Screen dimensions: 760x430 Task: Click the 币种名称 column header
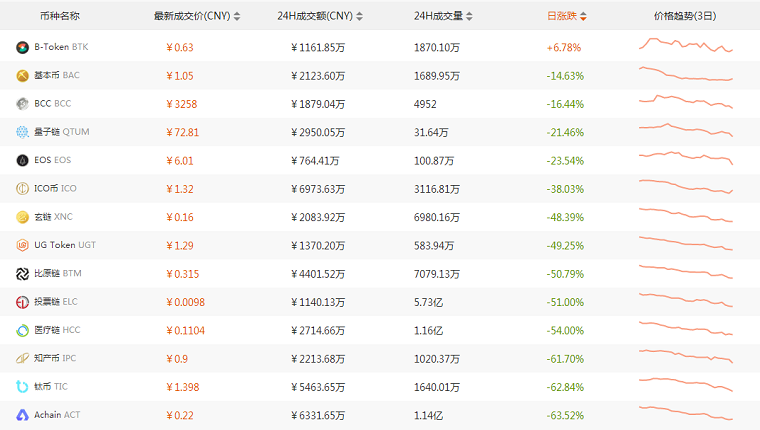point(60,17)
